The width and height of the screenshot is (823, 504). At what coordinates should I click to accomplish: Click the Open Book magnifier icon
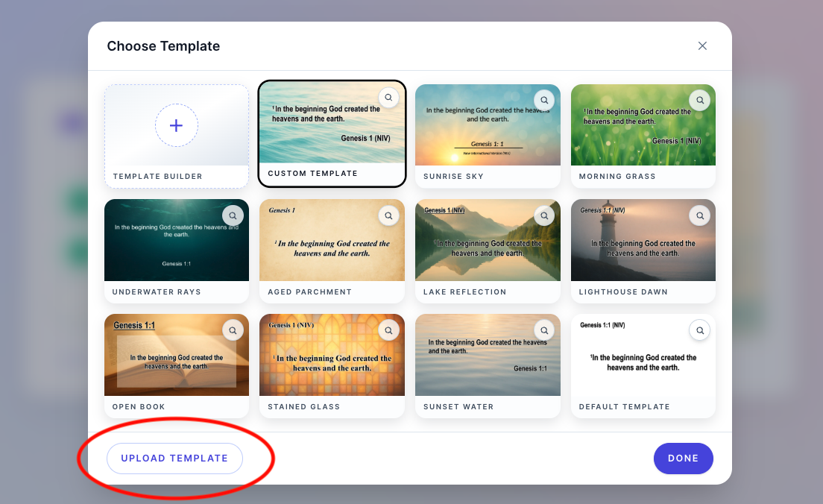[233, 331]
